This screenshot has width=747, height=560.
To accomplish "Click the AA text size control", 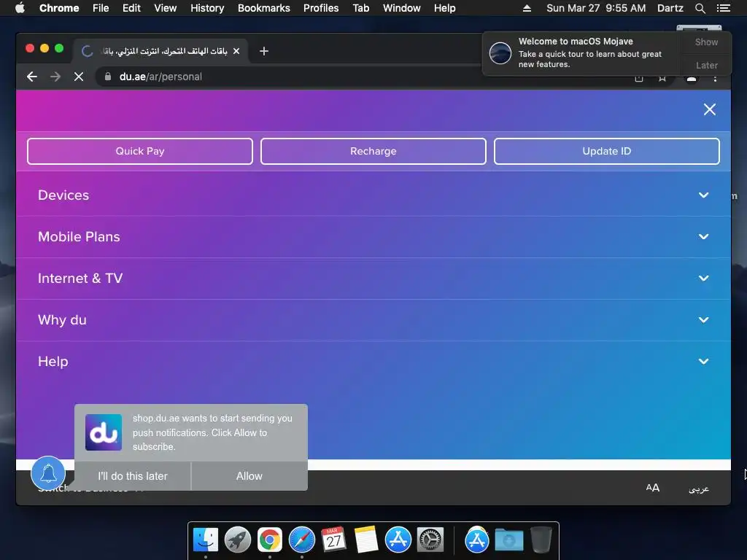I will coord(653,488).
